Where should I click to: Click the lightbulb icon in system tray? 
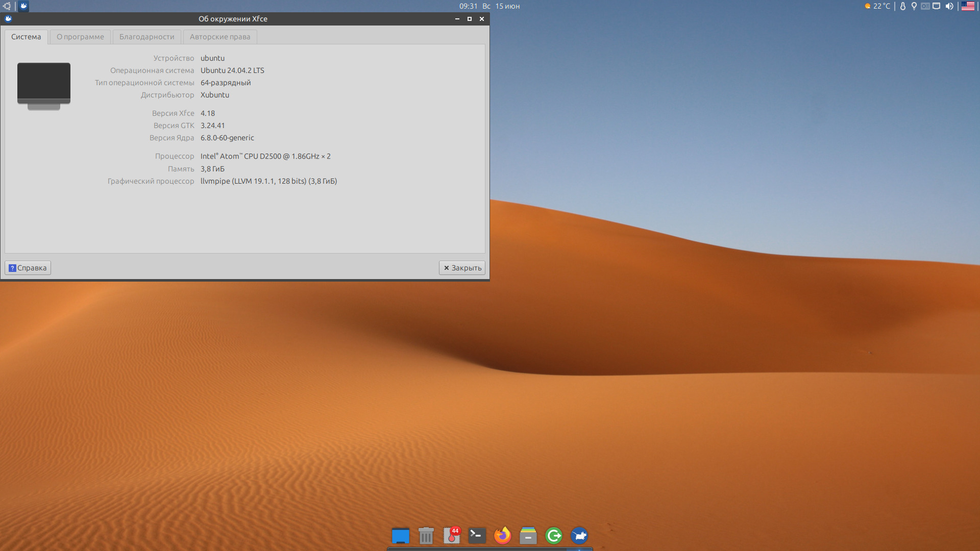[914, 6]
